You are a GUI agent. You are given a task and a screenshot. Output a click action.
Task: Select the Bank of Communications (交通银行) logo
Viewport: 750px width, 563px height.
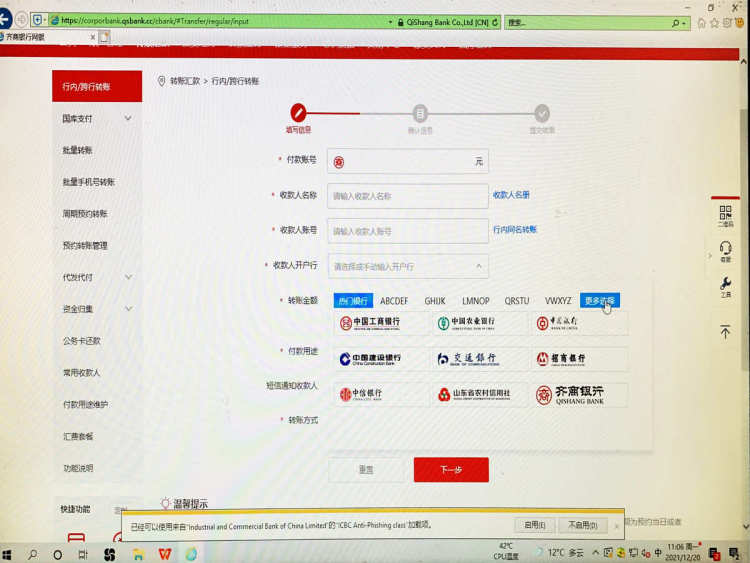(x=468, y=359)
